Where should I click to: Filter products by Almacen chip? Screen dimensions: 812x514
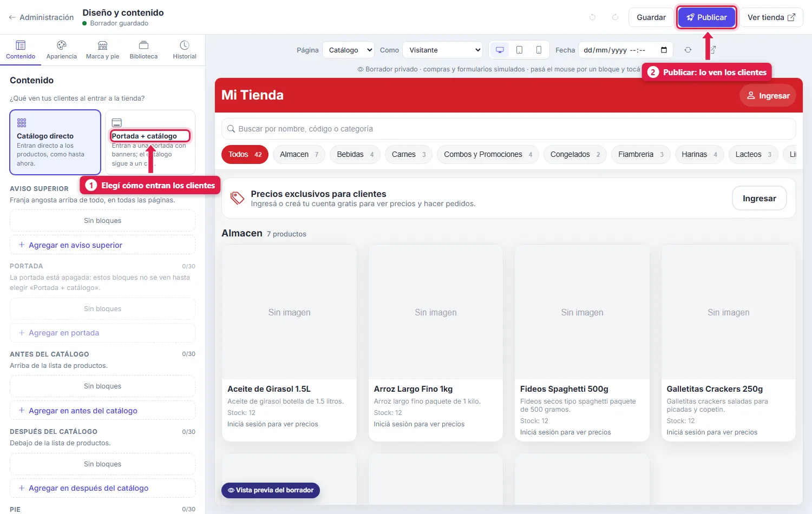pyautogui.click(x=299, y=154)
